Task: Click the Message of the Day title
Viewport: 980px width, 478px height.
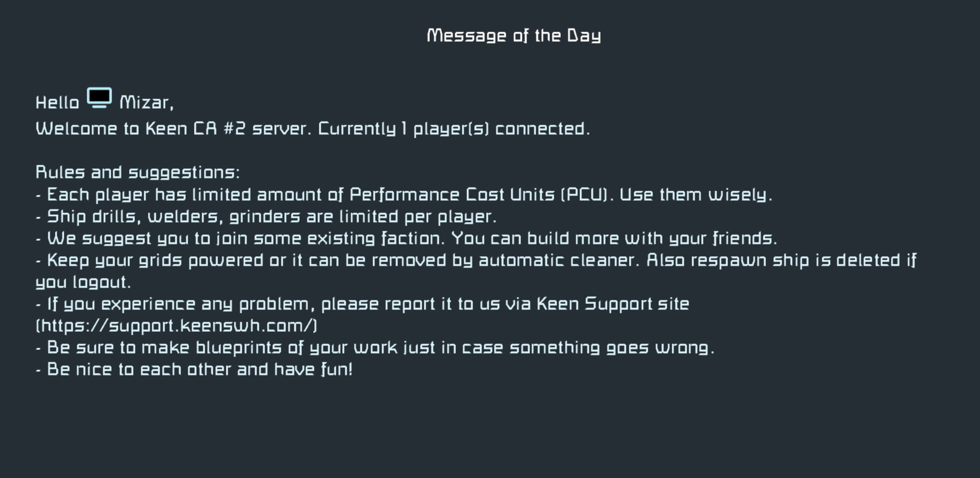Action: click(514, 36)
